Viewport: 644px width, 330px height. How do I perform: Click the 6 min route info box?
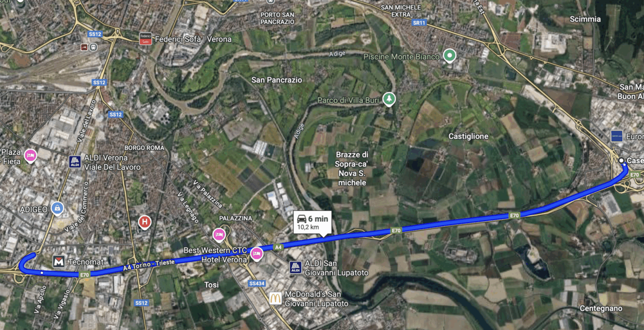312,222
